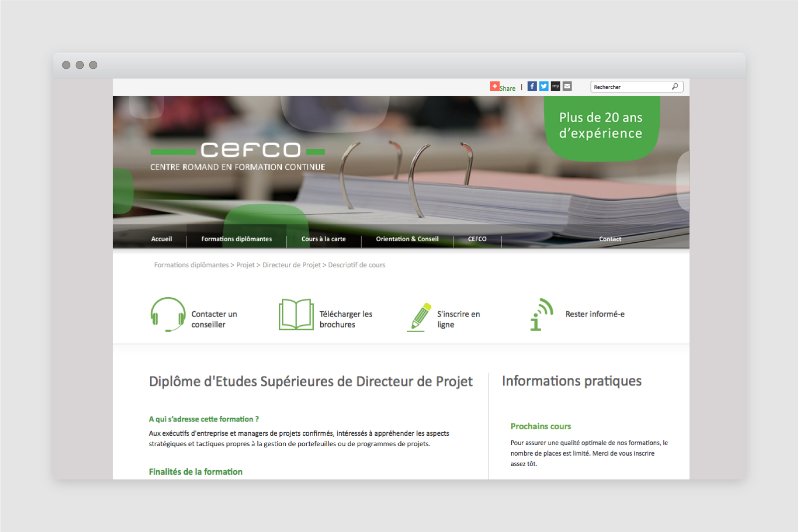
Task: Click paragraph starting 'Pour assurer une qualité'
Action: [x=589, y=453]
